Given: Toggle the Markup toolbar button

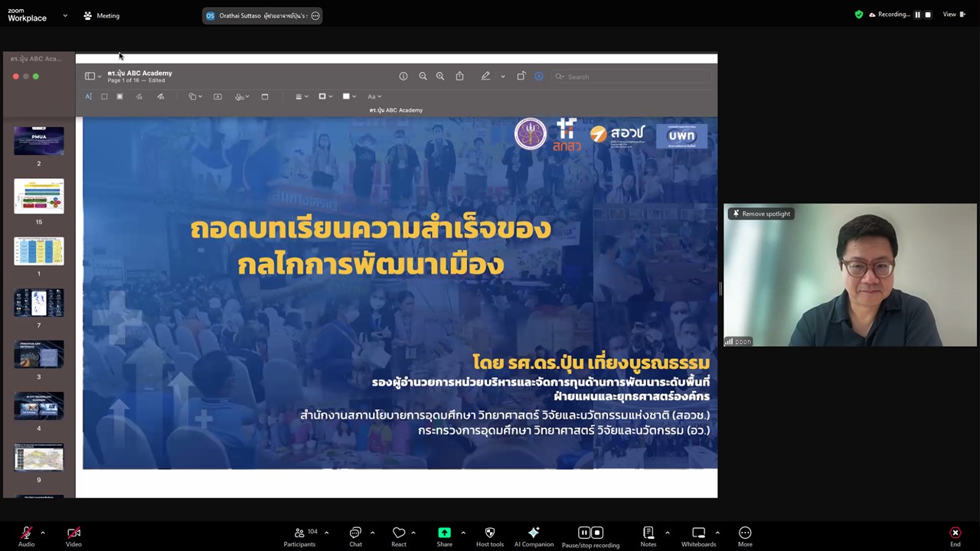Looking at the screenshot, I should (539, 77).
